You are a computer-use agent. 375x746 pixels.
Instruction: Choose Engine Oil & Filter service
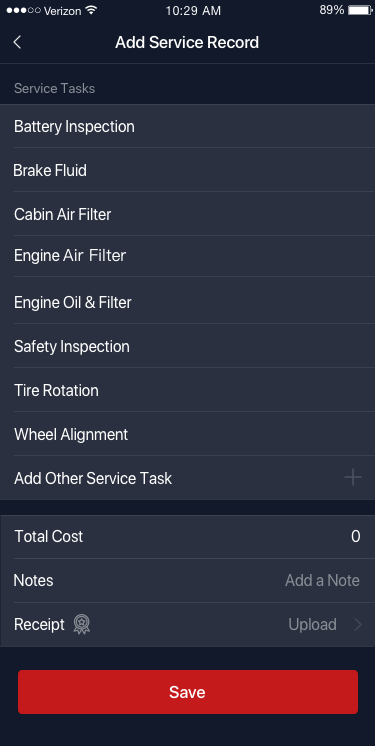[x=188, y=302]
